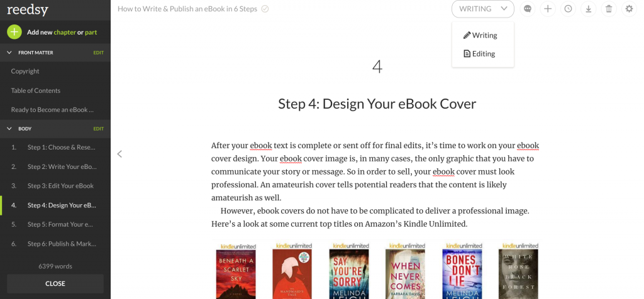Click the first paragraph starting 'After your ebook'
The image size is (644, 299).
[375, 171]
